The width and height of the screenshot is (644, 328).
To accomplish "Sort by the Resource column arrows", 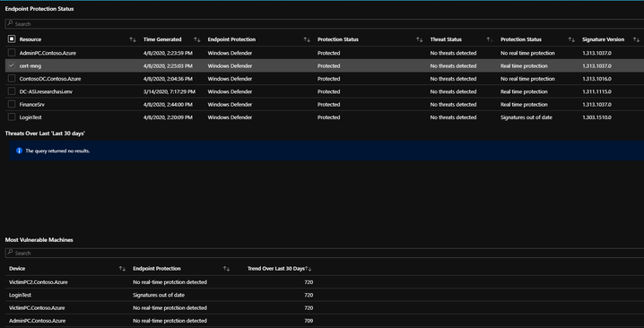I will click(132, 39).
